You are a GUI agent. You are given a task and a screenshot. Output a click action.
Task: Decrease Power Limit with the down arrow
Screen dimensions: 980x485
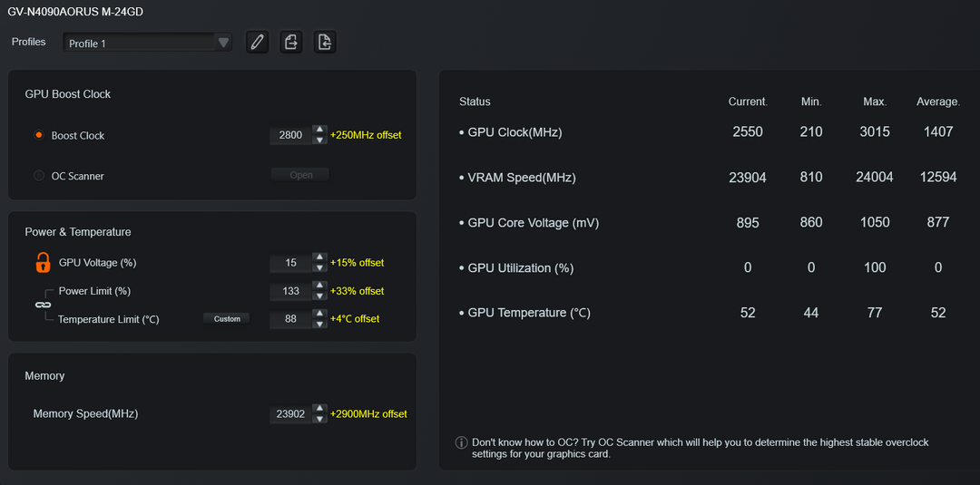[319, 296]
